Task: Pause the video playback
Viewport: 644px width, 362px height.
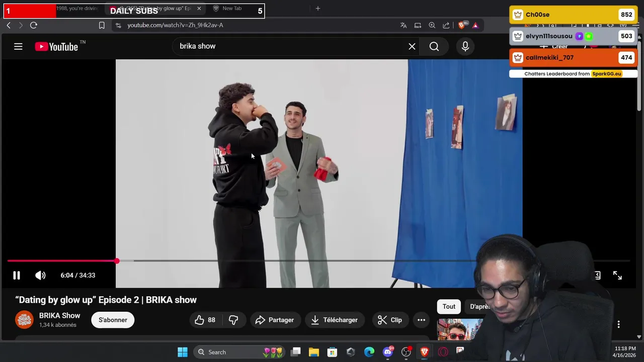Action: [x=17, y=276]
